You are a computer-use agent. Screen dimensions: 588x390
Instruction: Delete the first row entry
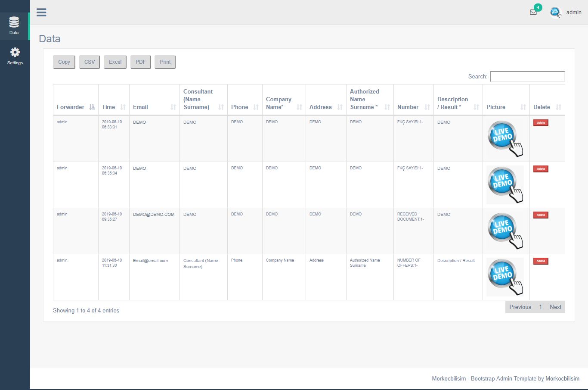click(x=541, y=123)
